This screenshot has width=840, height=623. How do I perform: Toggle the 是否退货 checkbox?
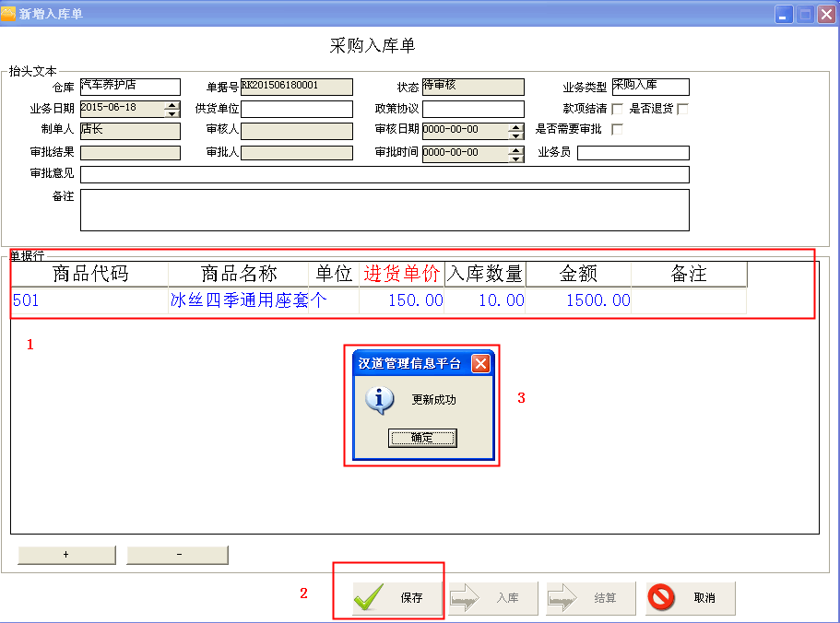tap(682, 109)
